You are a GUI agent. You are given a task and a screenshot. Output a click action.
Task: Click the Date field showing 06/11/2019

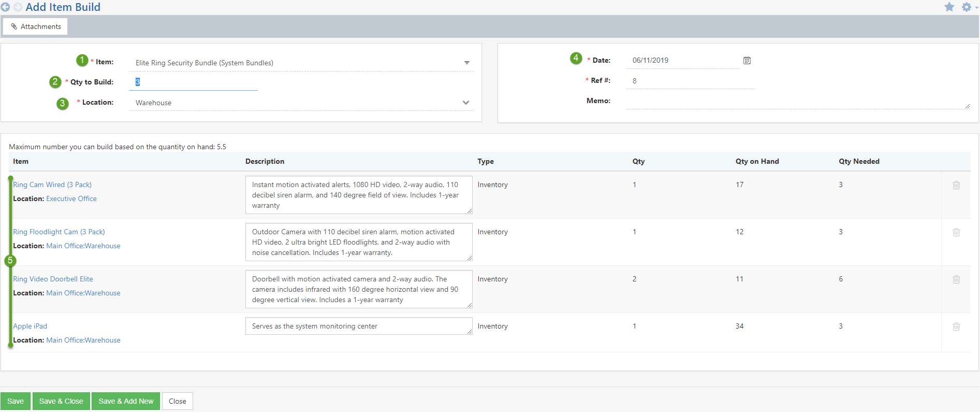click(682, 60)
